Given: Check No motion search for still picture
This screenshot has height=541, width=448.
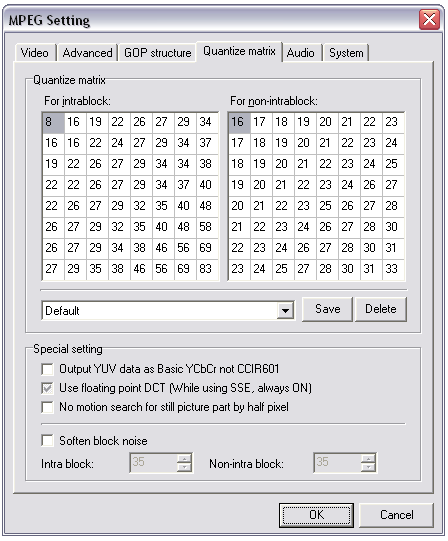Looking at the screenshot, I should coord(47,407).
